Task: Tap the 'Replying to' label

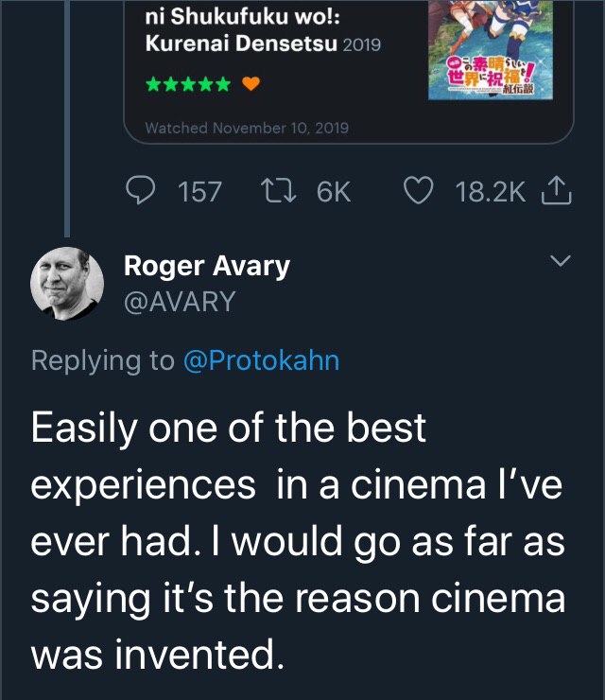Action: coord(102,360)
